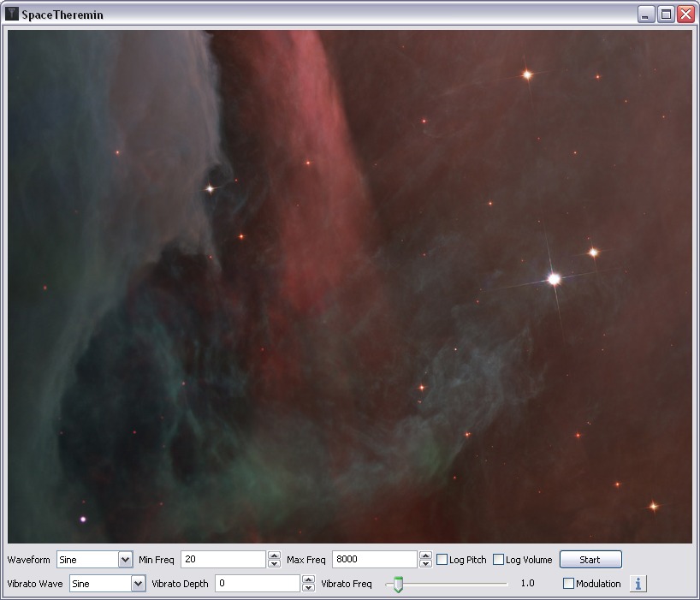Increase Min Freq with the up arrow
This screenshot has width=700, height=600.
(x=274, y=555)
